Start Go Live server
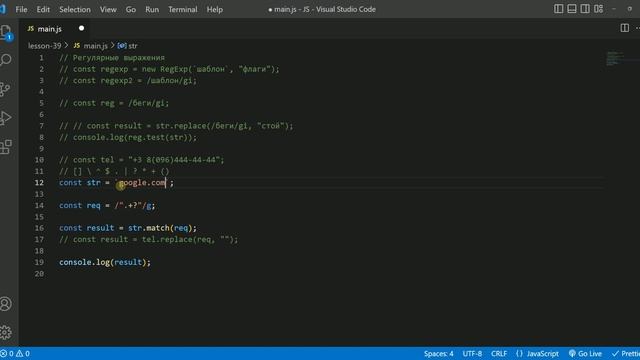The image size is (640, 360). click(x=585, y=353)
